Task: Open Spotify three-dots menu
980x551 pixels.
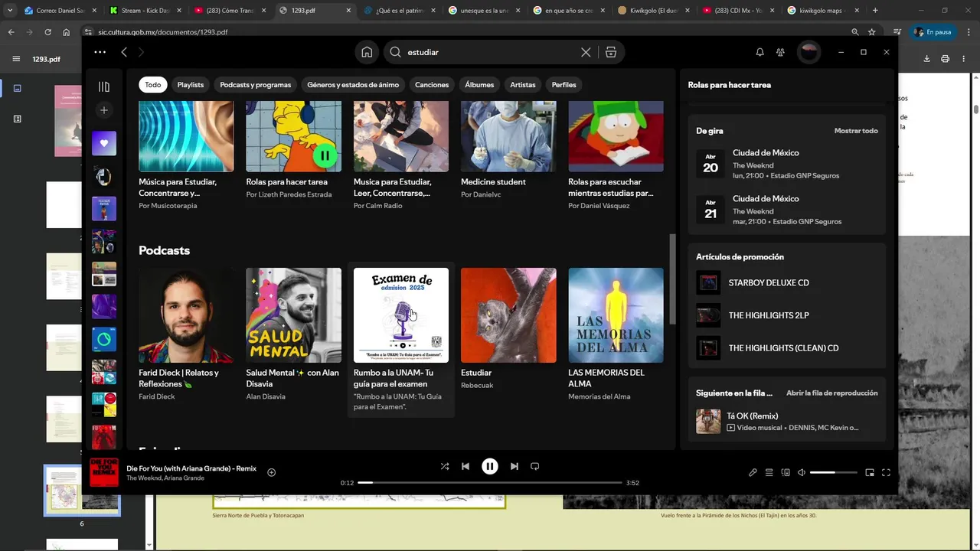Action: click(100, 52)
